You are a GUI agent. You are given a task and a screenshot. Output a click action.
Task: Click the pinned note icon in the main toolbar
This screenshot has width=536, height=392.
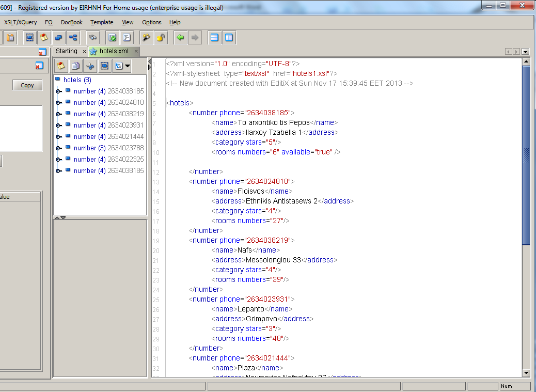44,38
